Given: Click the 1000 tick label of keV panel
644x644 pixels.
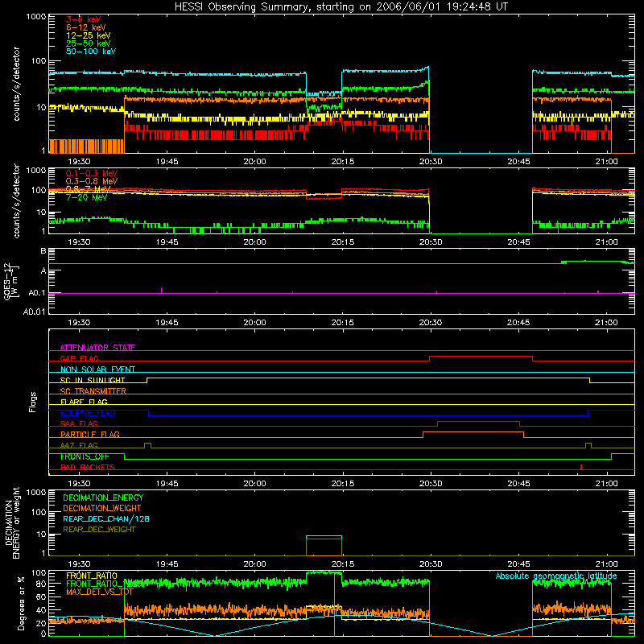Looking at the screenshot, I should (x=36, y=17).
